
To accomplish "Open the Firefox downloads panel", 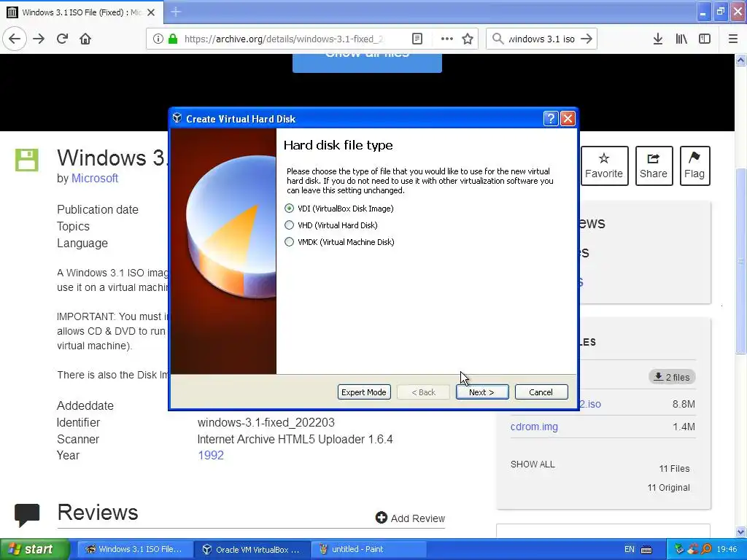I will click(x=657, y=39).
